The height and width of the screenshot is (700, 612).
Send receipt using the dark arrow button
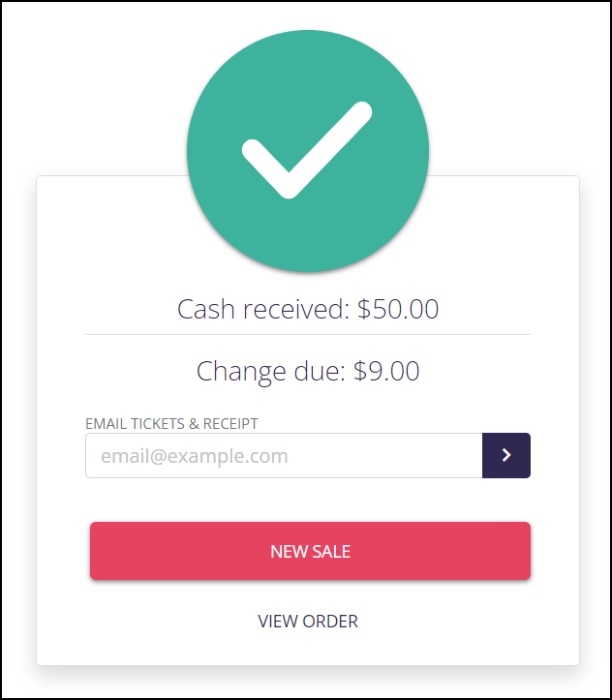(x=506, y=455)
